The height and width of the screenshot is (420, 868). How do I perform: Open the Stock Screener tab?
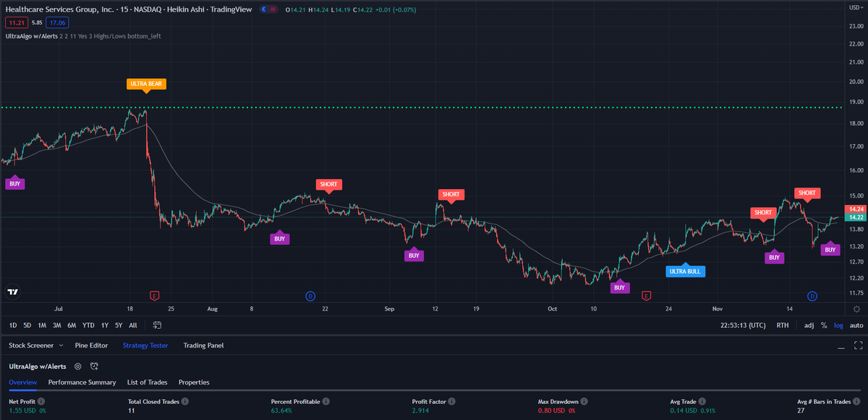click(31, 345)
